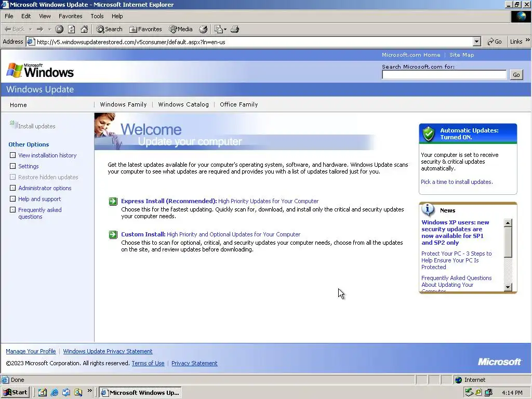Viewport: 532px width, 399px height.
Task: Click the Go button beside address bar
Action: (x=495, y=42)
